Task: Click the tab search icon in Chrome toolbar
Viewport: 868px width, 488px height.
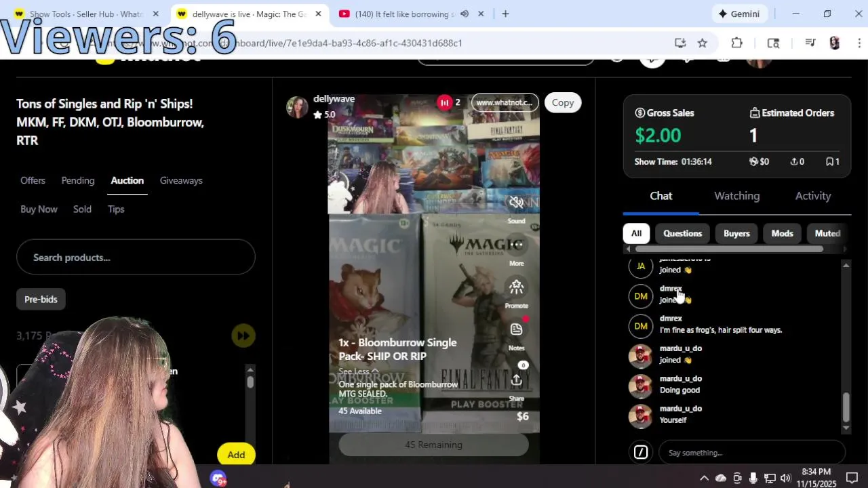Action: (773, 43)
